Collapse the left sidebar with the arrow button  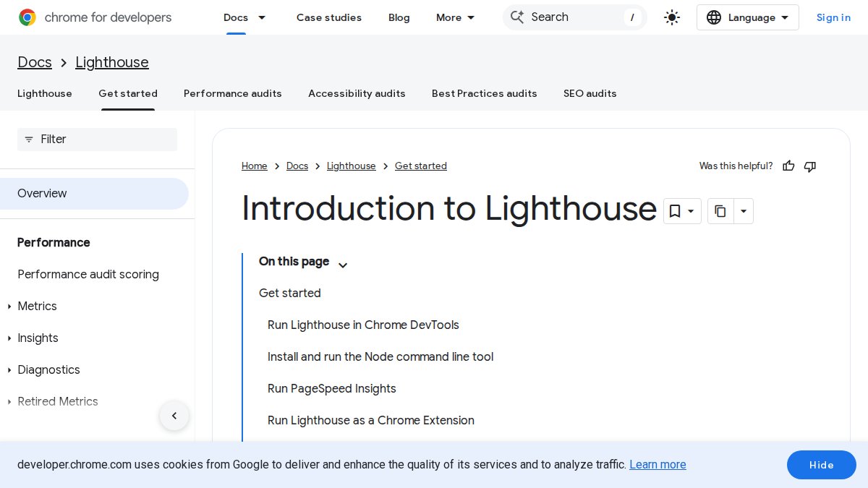click(x=174, y=416)
